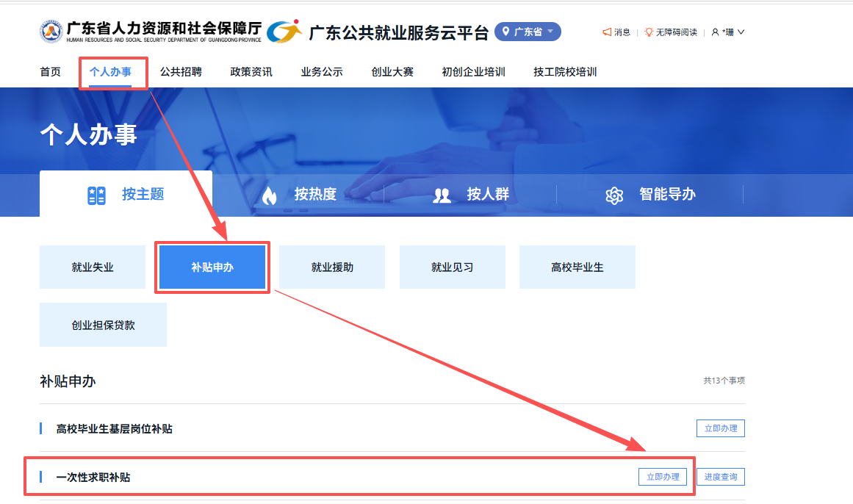Image resolution: width=853 pixels, height=504 pixels.
Task: Select the 就业援助 topic tile
Action: coord(332,267)
